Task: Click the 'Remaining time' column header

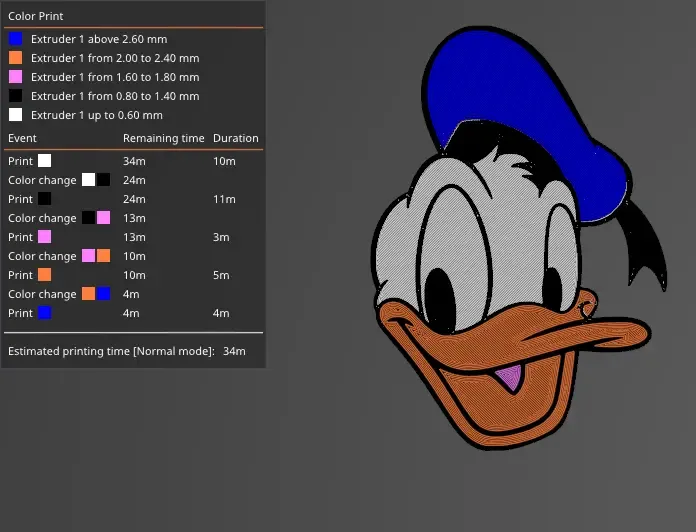Action: (163, 138)
